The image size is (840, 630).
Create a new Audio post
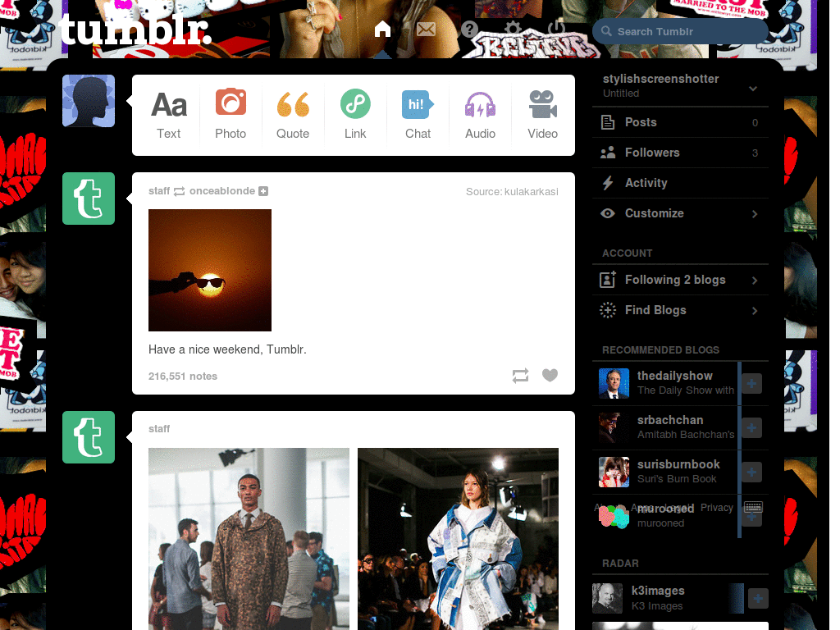tap(480, 115)
